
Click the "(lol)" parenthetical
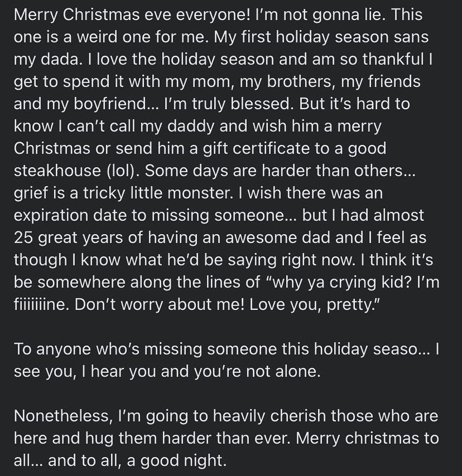123,171
